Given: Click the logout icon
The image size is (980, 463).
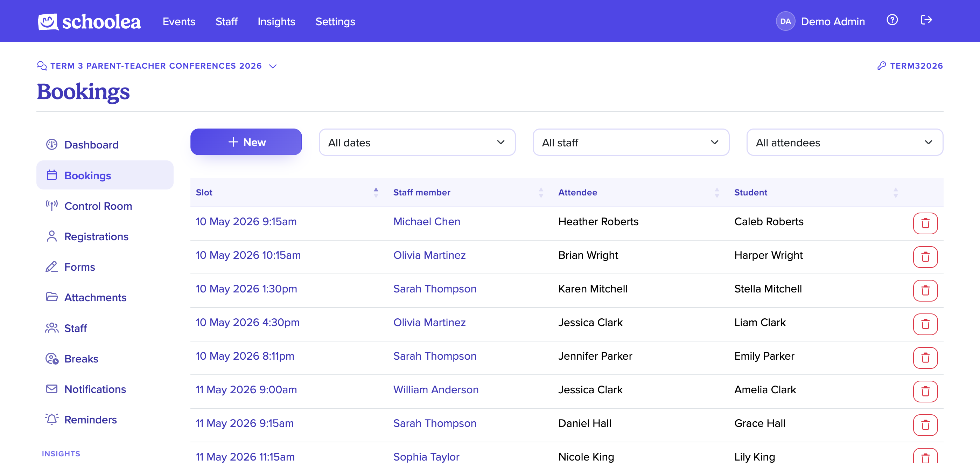Looking at the screenshot, I should click(x=926, y=20).
